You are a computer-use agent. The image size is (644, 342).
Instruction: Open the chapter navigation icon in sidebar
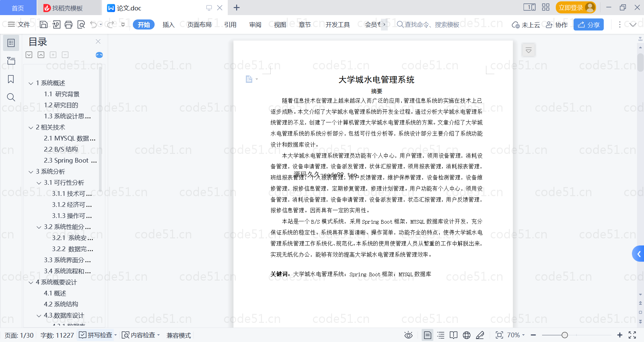click(x=11, y=61)
